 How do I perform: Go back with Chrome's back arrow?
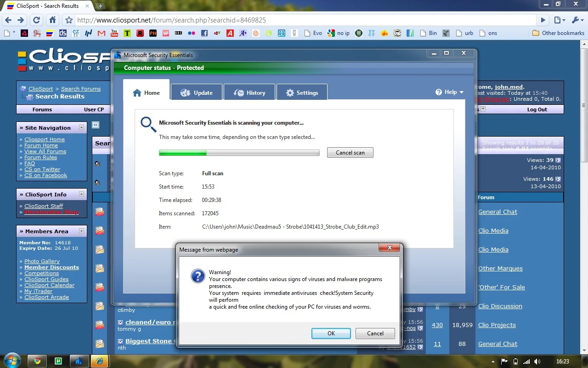pos(8,20)
